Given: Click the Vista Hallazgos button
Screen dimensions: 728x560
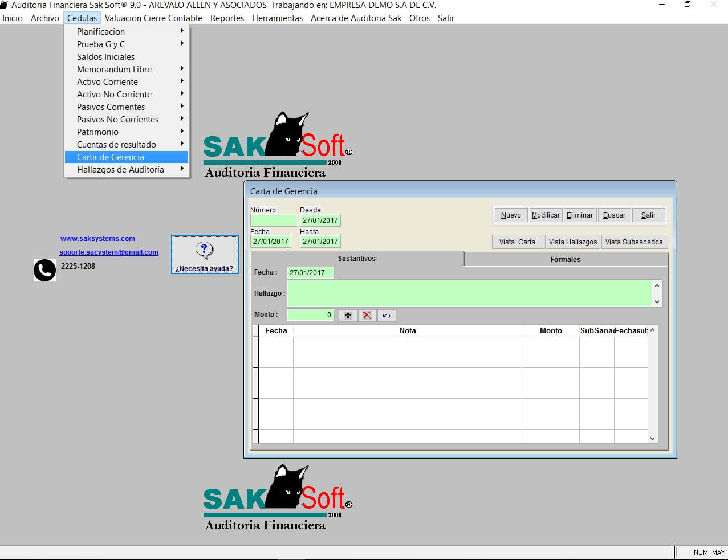Looking at the screenshot, I should click(573, 242).
